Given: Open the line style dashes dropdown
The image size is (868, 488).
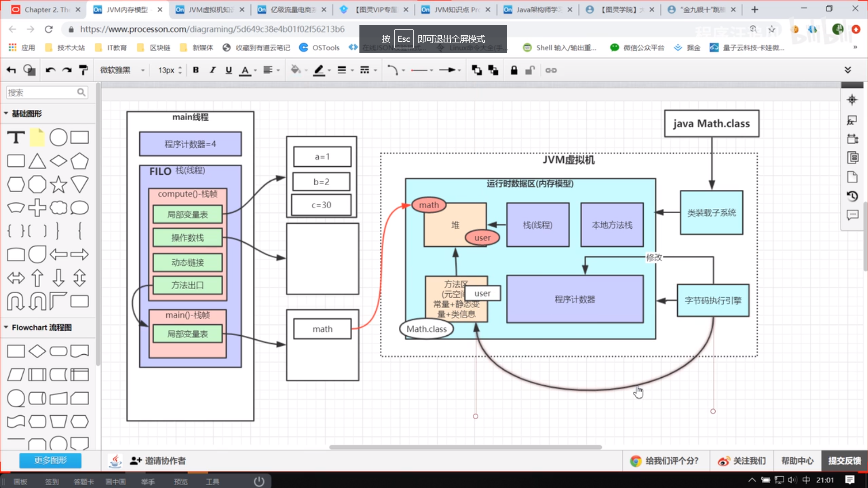Looking at the screenshot, I should tap(368, 70).
